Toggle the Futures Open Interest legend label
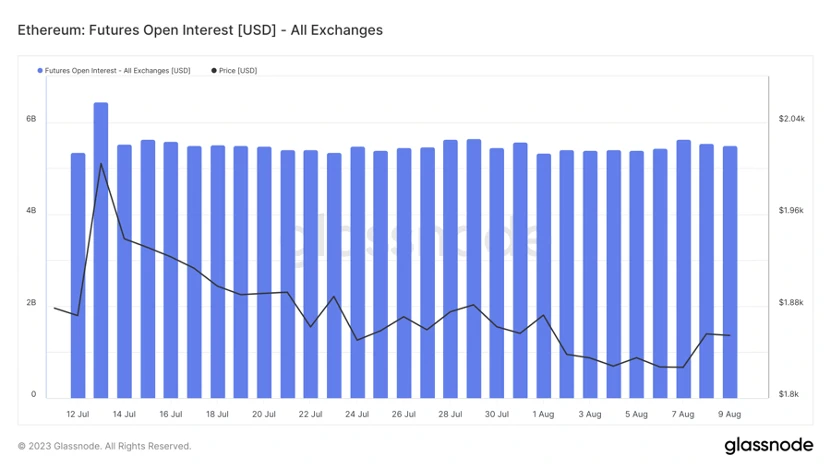This screenshot has width=832, height=468. pyautogui.click(x=117, y=71)
